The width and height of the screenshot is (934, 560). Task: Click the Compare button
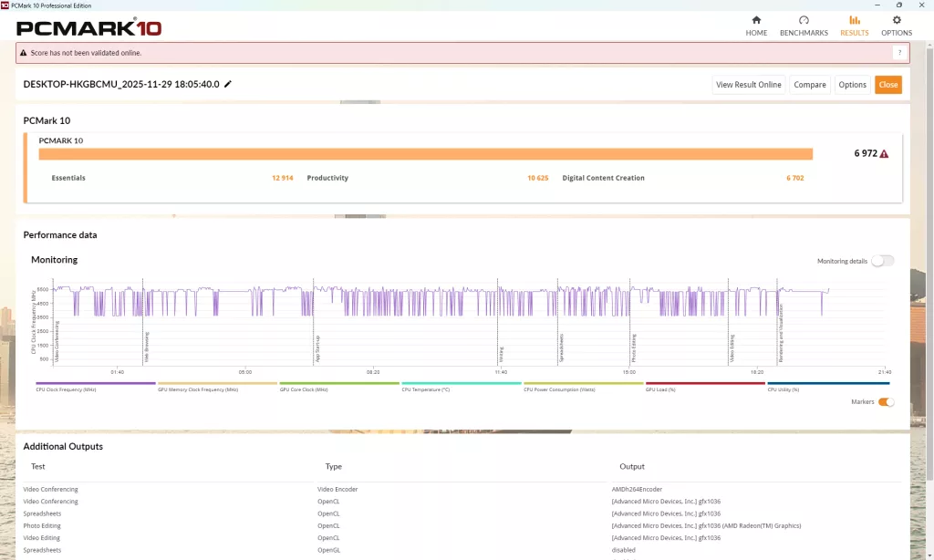[809, 85]
